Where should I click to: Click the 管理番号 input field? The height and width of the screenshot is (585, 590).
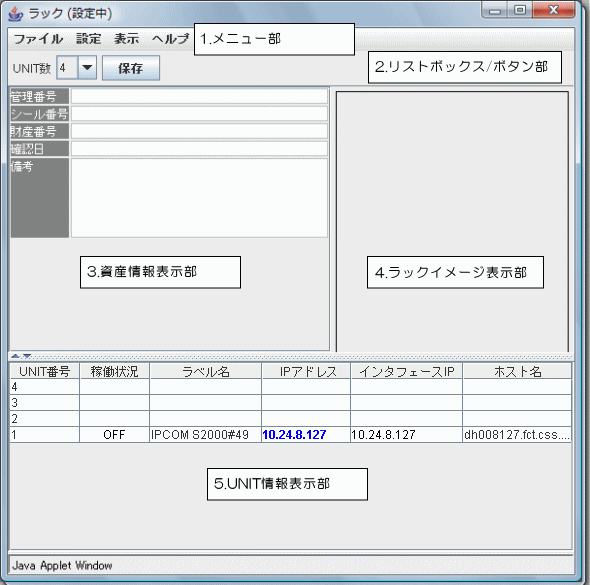[x=199, y=96]
